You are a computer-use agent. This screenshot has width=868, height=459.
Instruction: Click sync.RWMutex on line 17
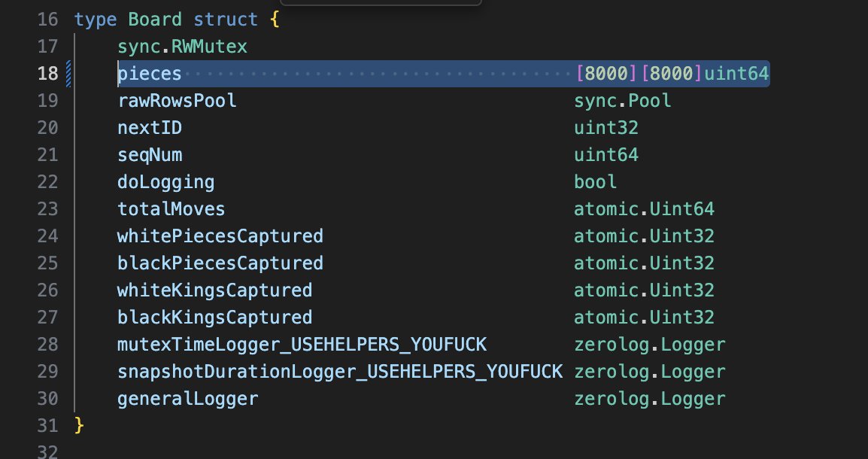[182, 47]
